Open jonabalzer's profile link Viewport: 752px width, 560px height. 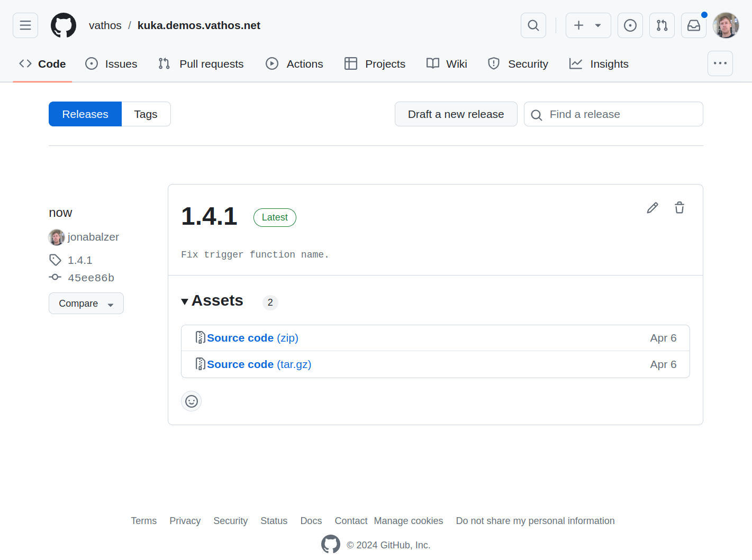[x=93, y=237]
